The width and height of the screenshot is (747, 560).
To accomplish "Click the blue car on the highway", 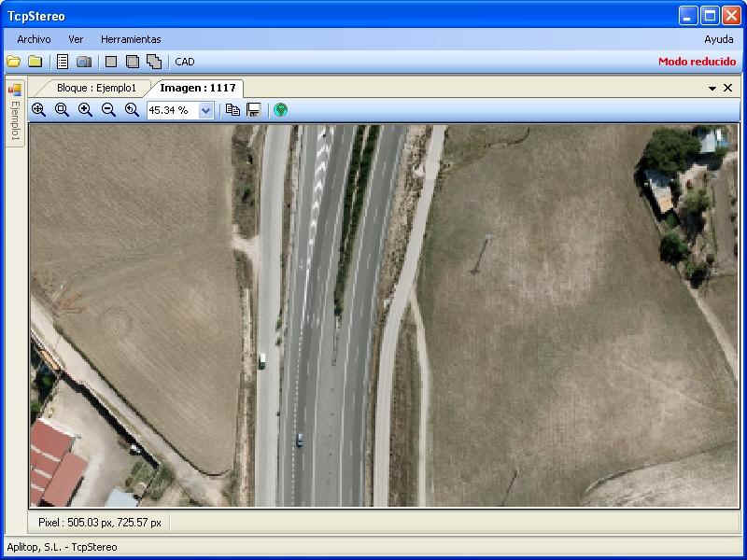I will tap(299, 440).
